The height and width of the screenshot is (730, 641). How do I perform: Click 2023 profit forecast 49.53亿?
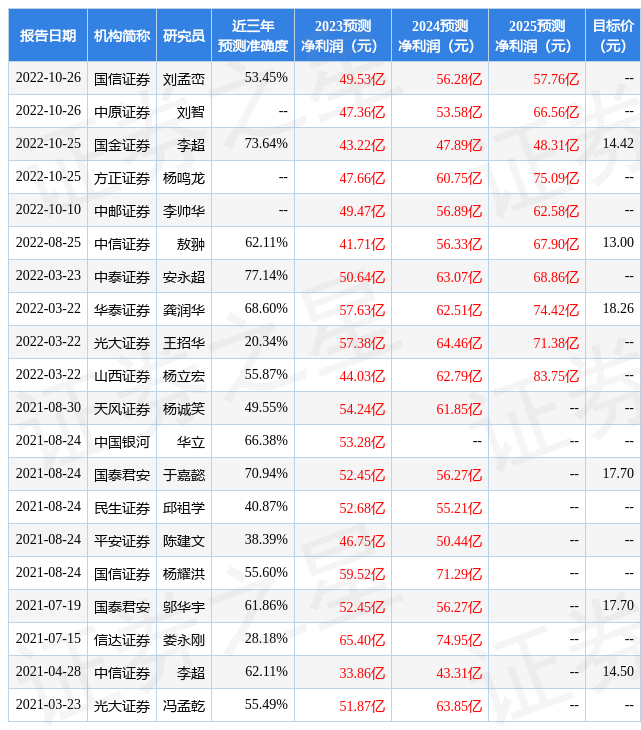pos(362,79)
